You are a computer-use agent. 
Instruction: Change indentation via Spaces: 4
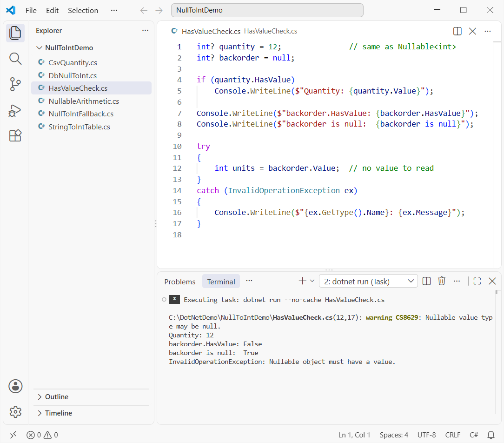[394, 435]
